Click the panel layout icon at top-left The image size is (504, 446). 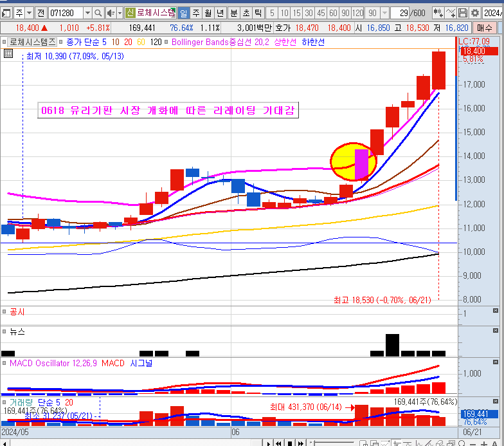pos(6,13)
